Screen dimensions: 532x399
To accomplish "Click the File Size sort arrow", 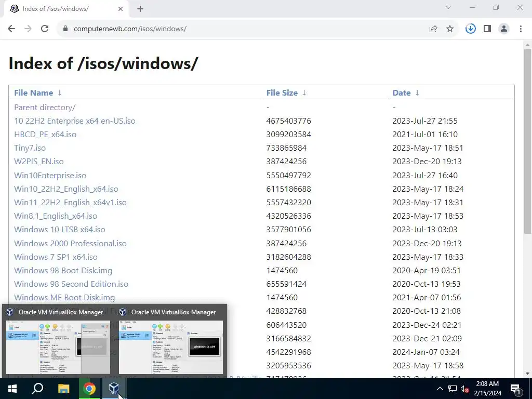I will coord(304,92).
